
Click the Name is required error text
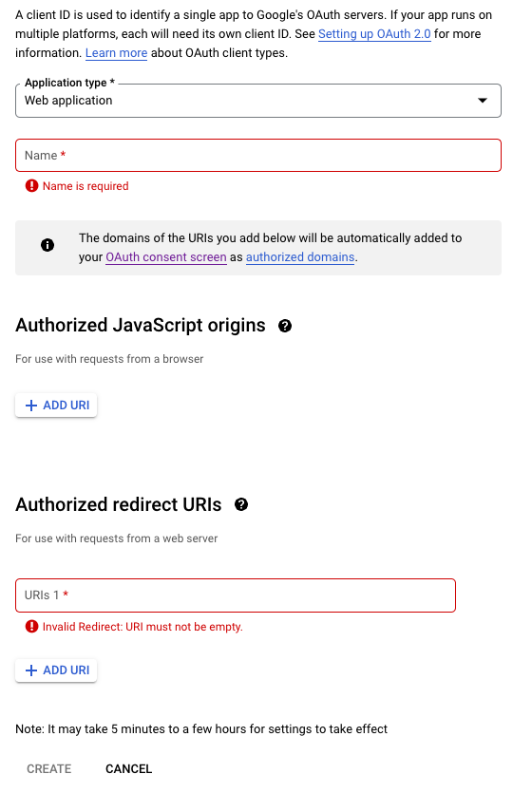85,186
